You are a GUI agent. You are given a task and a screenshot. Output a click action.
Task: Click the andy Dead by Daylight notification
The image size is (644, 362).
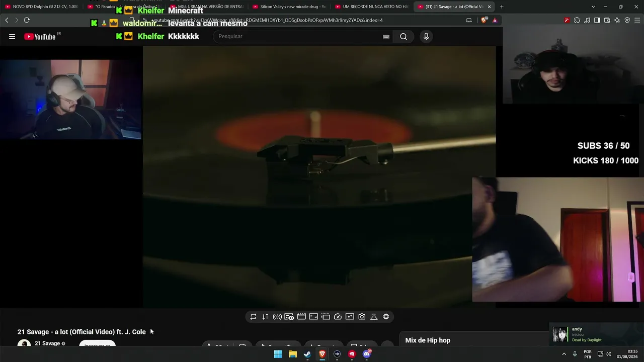[x=597, y=334]
